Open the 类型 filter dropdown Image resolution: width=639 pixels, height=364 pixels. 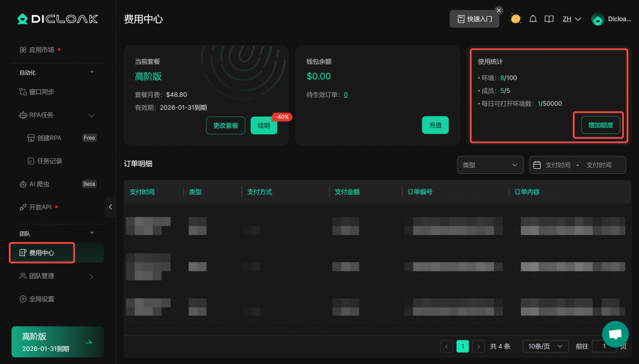(x=490, y=165)
